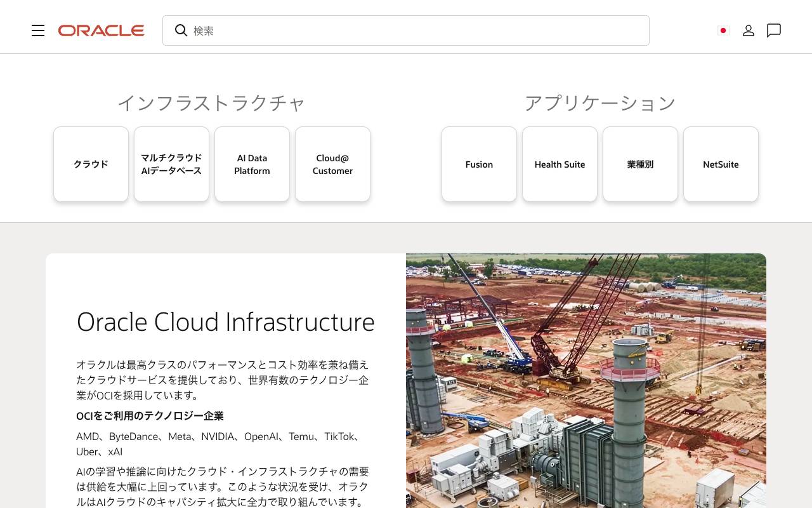Click the search magnifier icon

click(181, 30)
